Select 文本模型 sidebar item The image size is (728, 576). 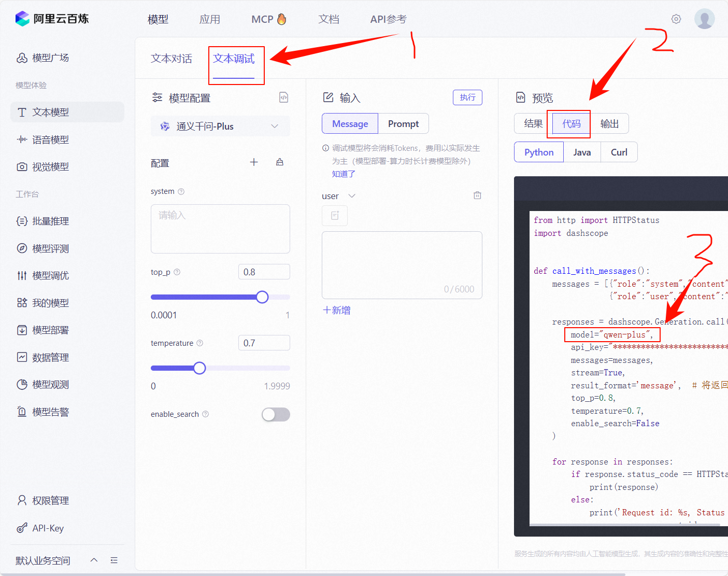[x=67, y=112]
